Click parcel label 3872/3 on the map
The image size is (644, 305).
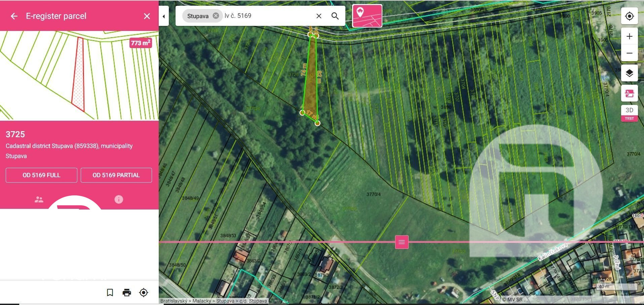[x=335, y=287]
